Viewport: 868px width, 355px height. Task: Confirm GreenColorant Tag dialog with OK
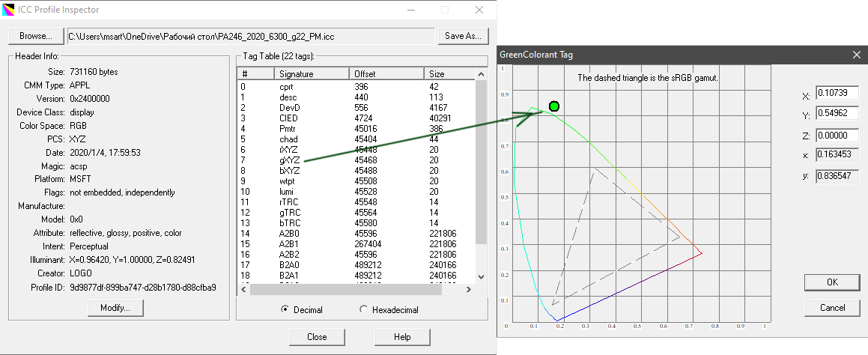[x=832, y=282]
